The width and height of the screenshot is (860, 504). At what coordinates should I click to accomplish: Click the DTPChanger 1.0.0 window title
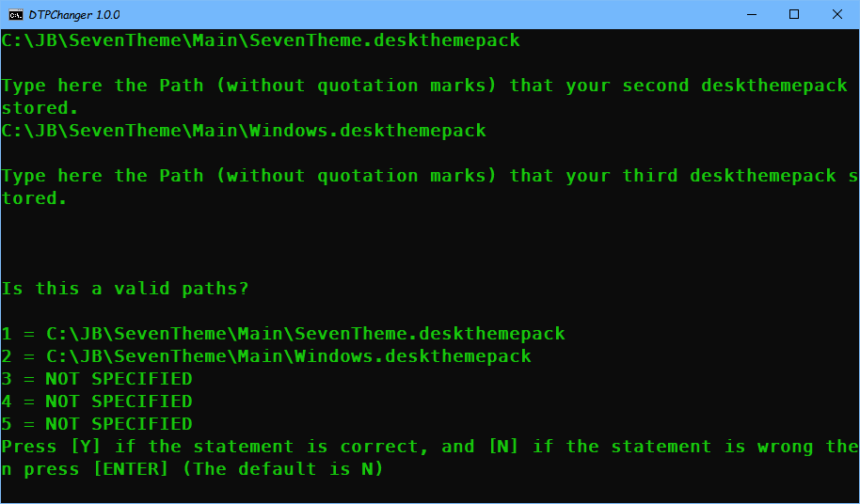pos(74,15)
